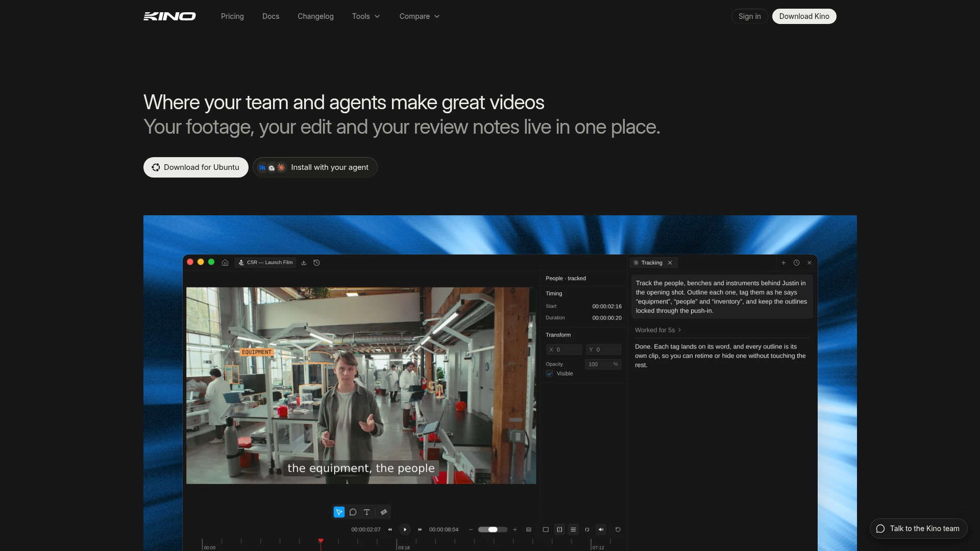Zoom in the timeline with plus
The image size is (980, 551).
pyautogui.click(x=515, y=530)
